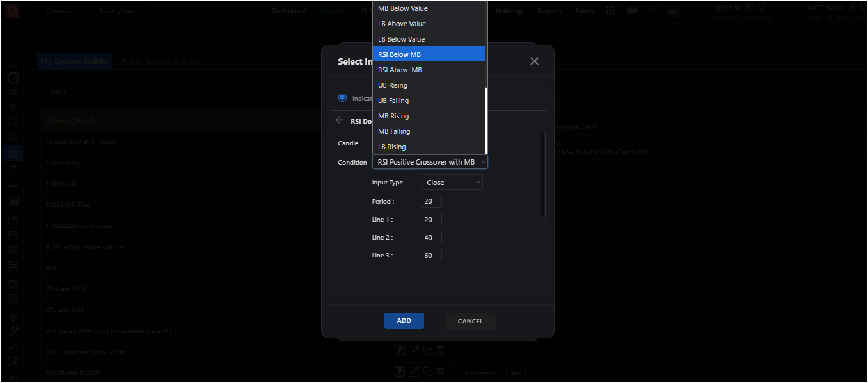Image resolution: width=868 pixels, height=383 pixels.
Task: Toggle the sun theme icon in header
Action: pyautogui.click(x=651, y=11)
